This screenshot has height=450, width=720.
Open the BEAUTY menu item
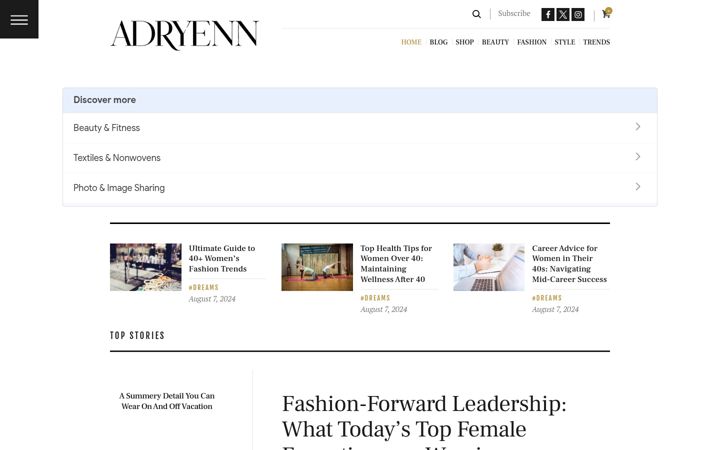click(495, 42)
